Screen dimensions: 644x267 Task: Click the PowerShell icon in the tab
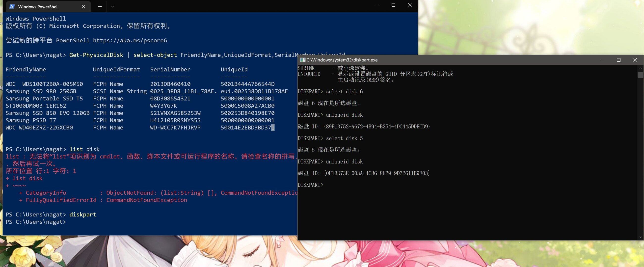[x=11, y=6]
